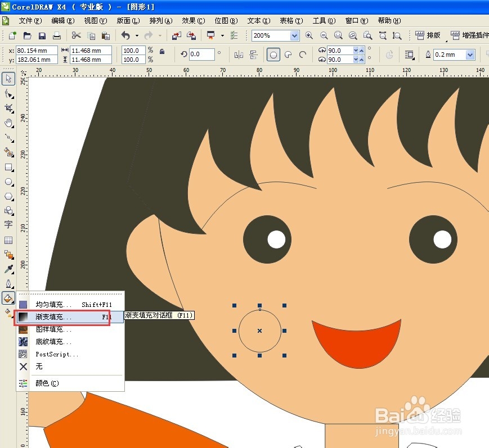The width and height of the screenshot is (489, 448).
Task: Toggle the lock ratio padlock
Action: tap(162, 51)
